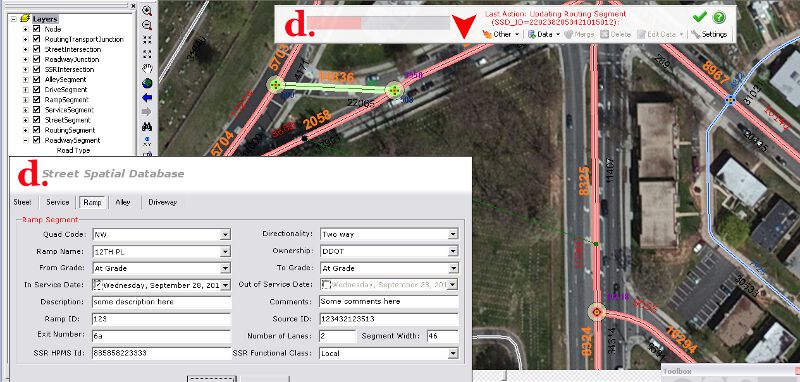Click the Number of Lanes field
Image resolution: width=800 pixels, height=382 pixels.
[x=337, y=336]
